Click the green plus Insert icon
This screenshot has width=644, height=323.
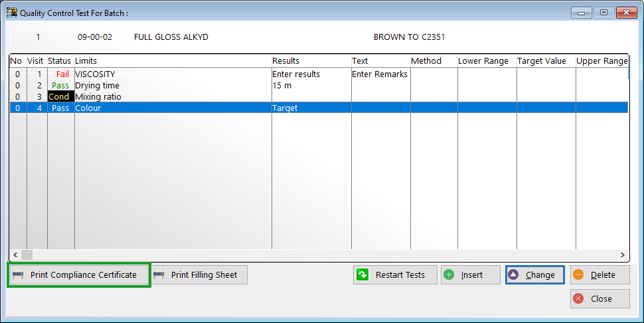[x=449, y=275]
